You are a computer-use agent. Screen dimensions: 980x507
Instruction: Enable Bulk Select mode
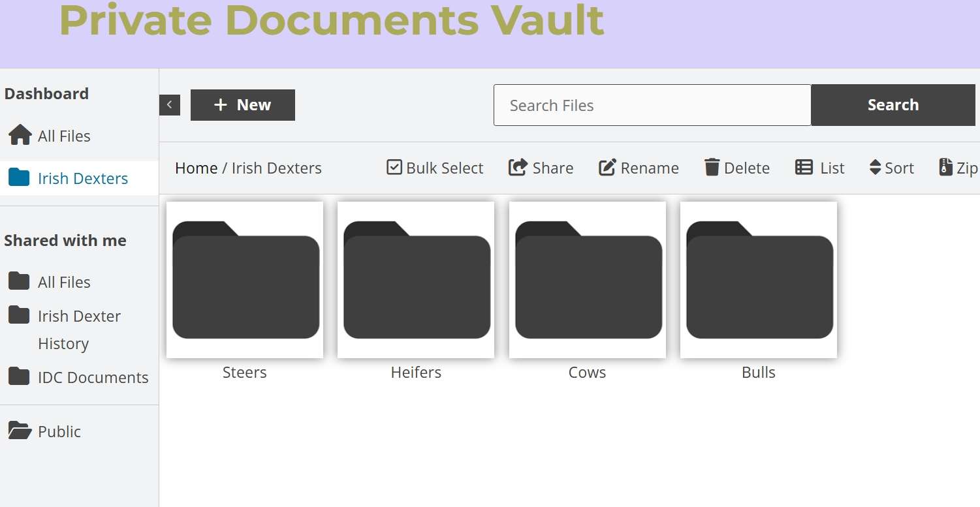pyautogui.click(x=394, y=167)
